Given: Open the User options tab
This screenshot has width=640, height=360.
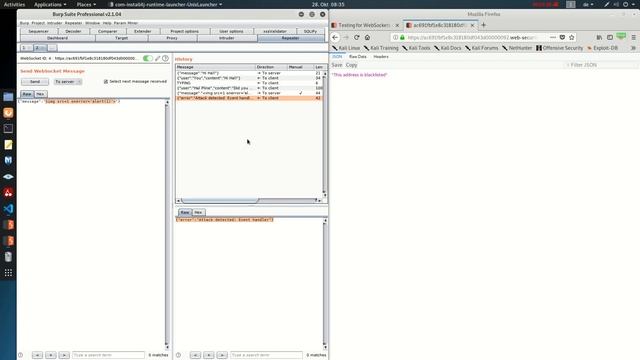Looking at the screenshot, I should click(x=231, y=31).
